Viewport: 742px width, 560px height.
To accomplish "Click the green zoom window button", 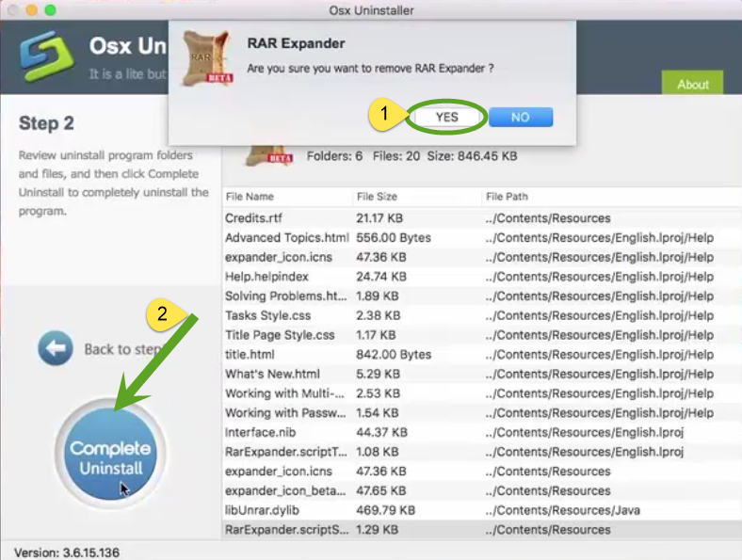I will pyautogui.click(x=50, y=10).
